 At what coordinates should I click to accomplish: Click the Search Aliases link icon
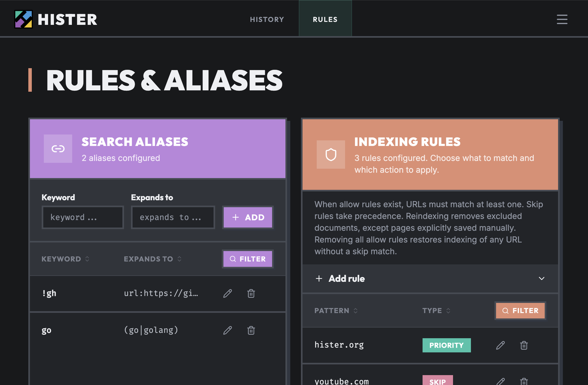[x=58, y=149]
